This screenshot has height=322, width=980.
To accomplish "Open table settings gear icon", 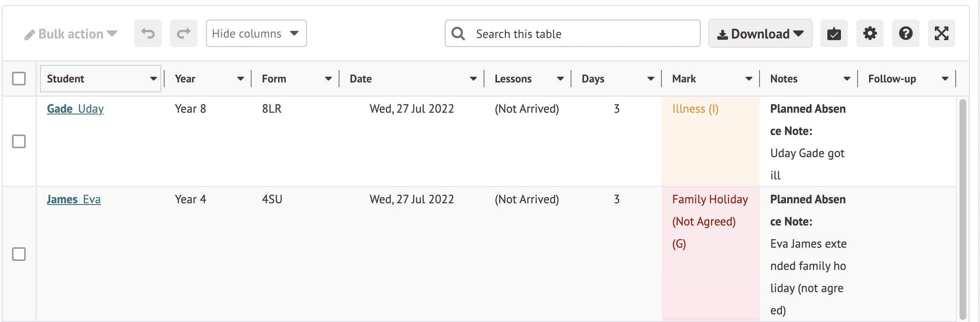I will (x=870, y=33).
